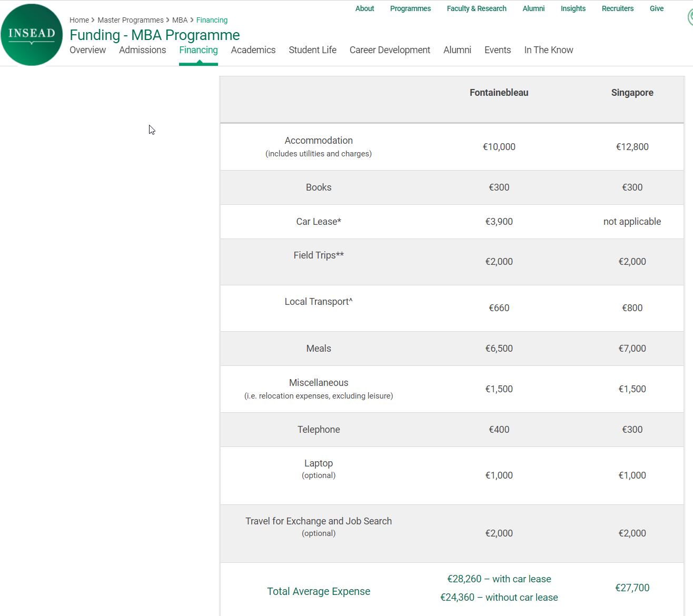Open the Faculty & Research menu

pos(476,8)
